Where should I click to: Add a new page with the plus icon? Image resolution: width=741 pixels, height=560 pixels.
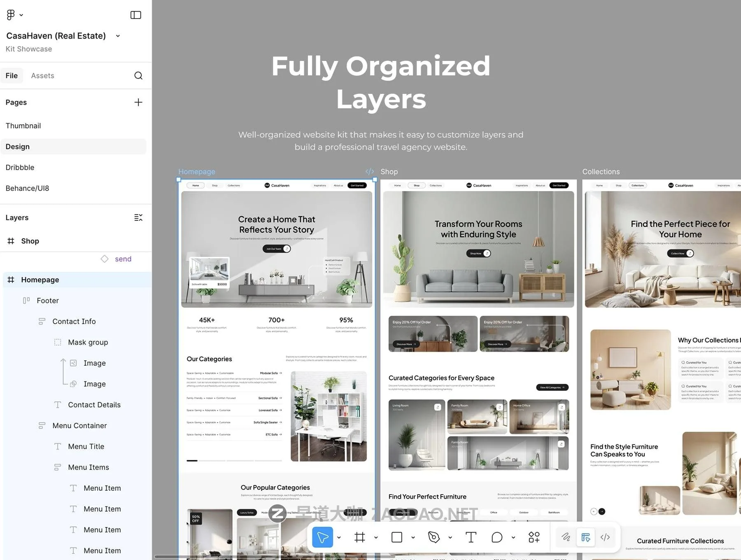[x=138, y=103]
